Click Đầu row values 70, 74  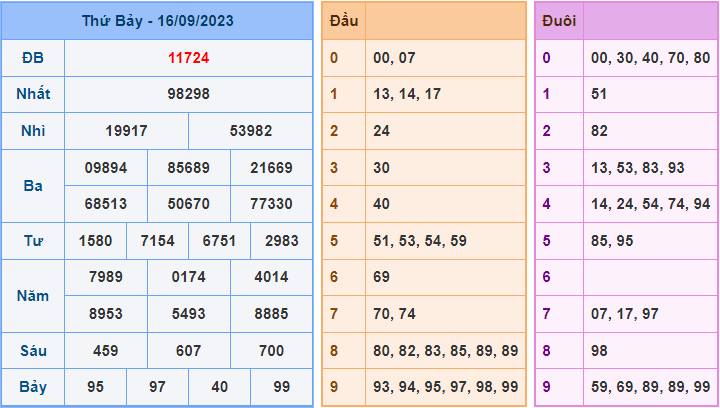coord(394,314)
